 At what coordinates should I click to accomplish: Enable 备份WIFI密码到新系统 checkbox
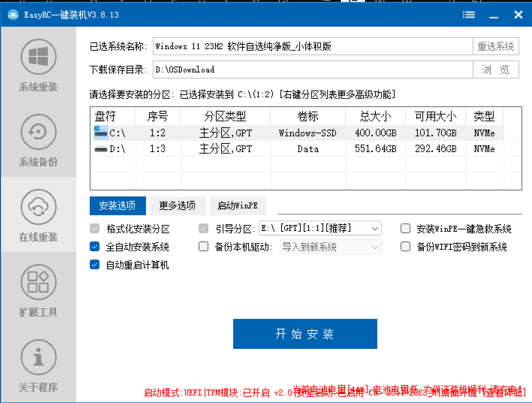click(x=405, y=246)
